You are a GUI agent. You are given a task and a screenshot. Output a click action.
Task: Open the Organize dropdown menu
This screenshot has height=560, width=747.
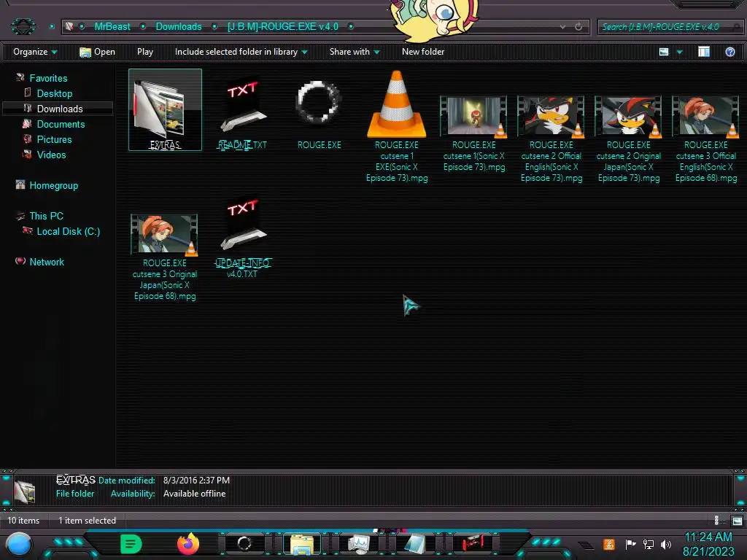click(35, 52)
